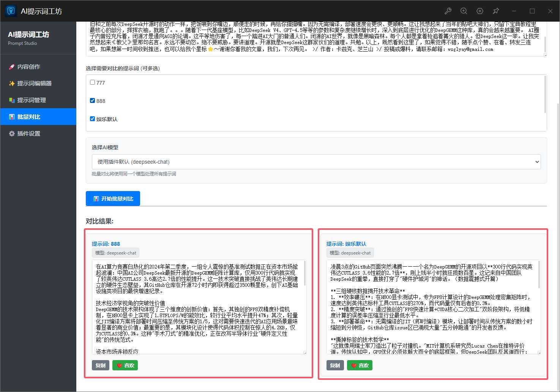Image resolution: width=560 pixels, height=392 pixels.
Task: Click the resize grip of 888 result textarea
Action: (304, 352)
